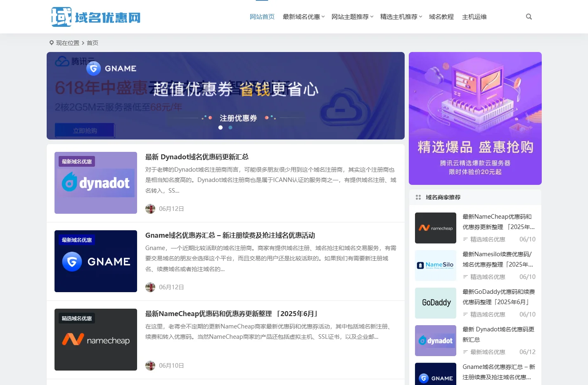
Task: Select the second carousel slide dot
Action: [x=230, y=128]
